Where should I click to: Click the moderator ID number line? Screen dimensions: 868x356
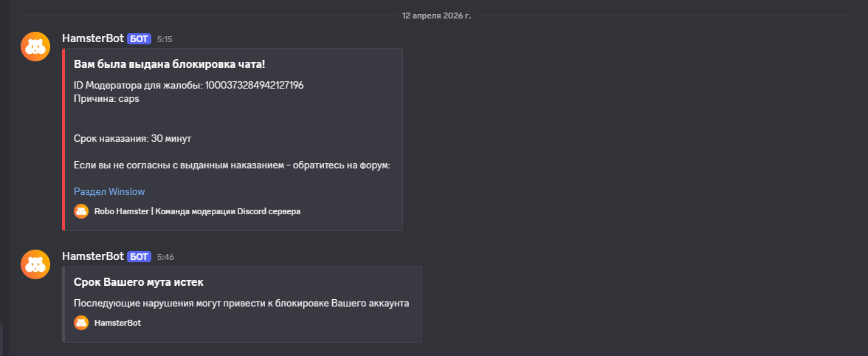pos(188,85)
